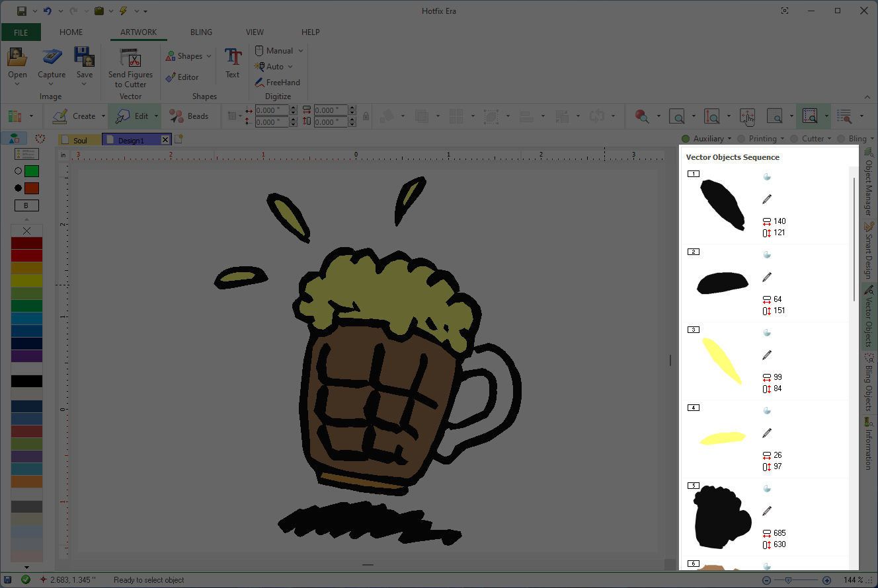This screenshot has width=878, height=588.
Task: Open the image with the Open icon
Action: pos(17,57)
